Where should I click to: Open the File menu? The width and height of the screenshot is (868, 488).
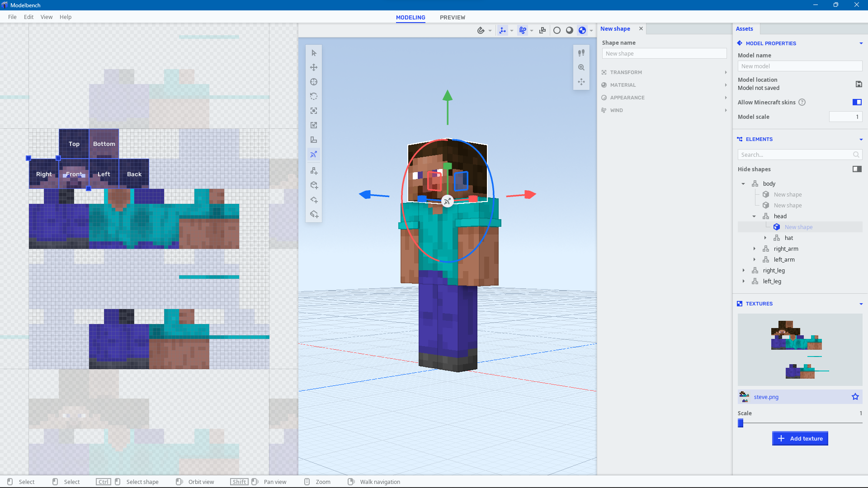(x=12, y=17)
